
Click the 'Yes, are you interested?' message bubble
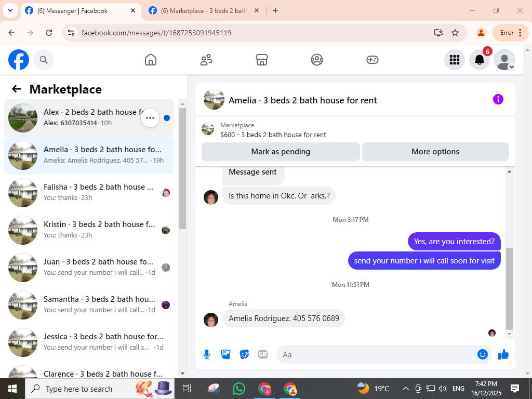tap(454, 242)
